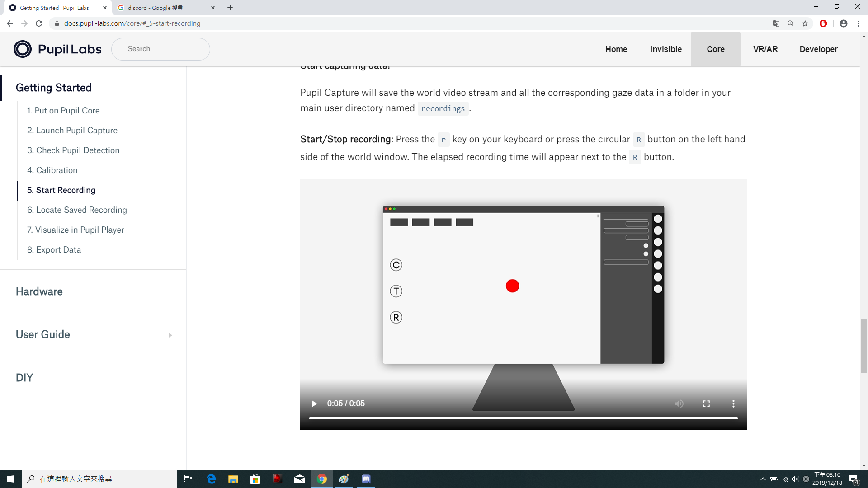The image size is (868, 488).
Task: Click the Windows taskbar search box
Action: point(99,479)
